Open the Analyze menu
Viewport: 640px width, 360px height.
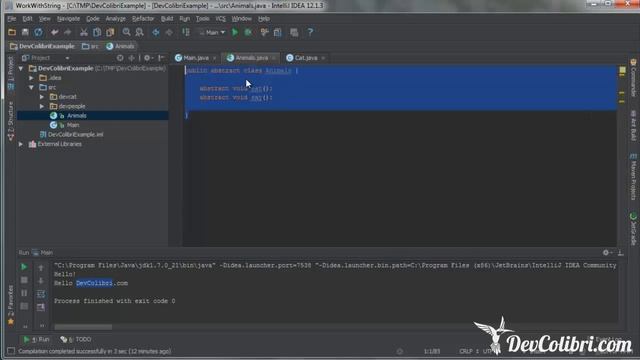(116, 19)
